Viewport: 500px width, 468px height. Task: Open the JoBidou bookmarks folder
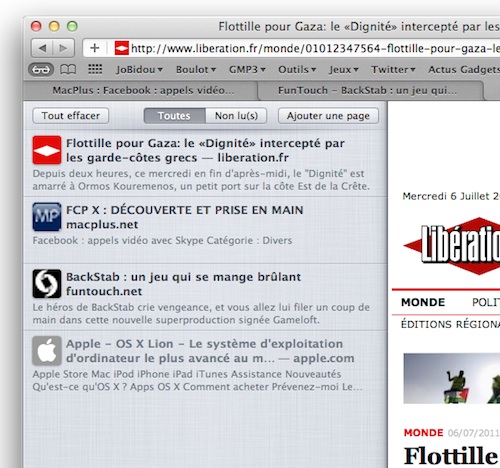[x=139, y=70]
